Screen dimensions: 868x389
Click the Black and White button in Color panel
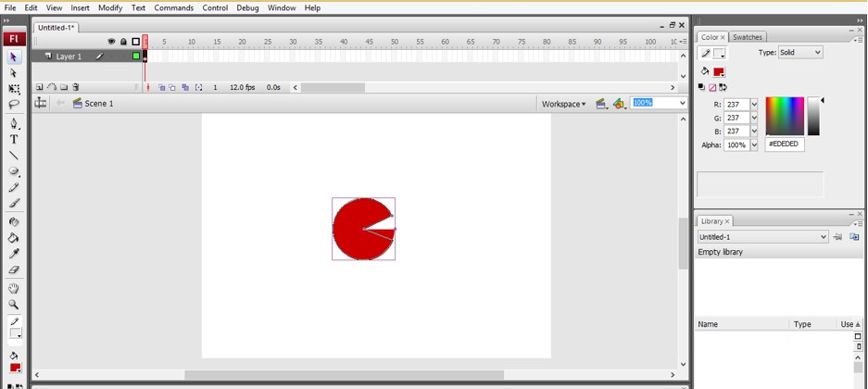point(702,87)
